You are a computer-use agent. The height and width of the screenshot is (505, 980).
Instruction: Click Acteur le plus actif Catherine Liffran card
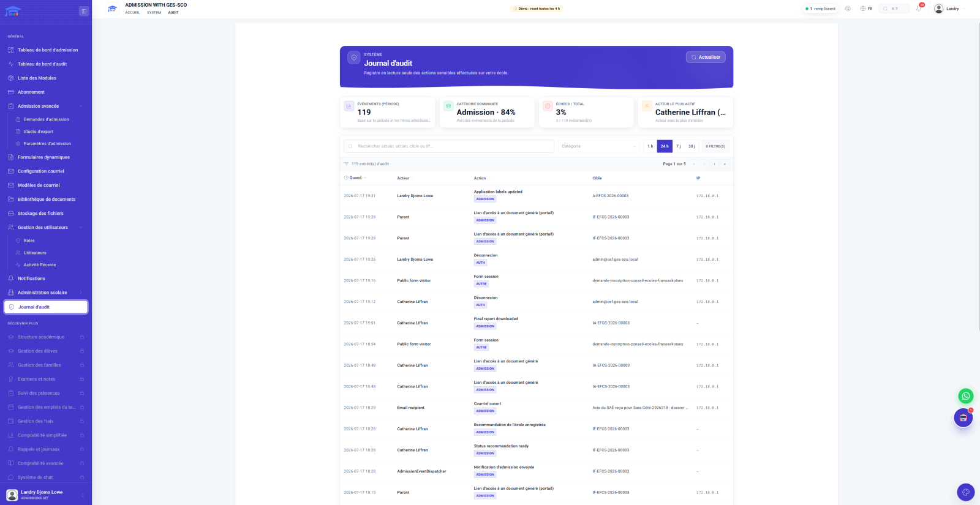coord(685,113)
